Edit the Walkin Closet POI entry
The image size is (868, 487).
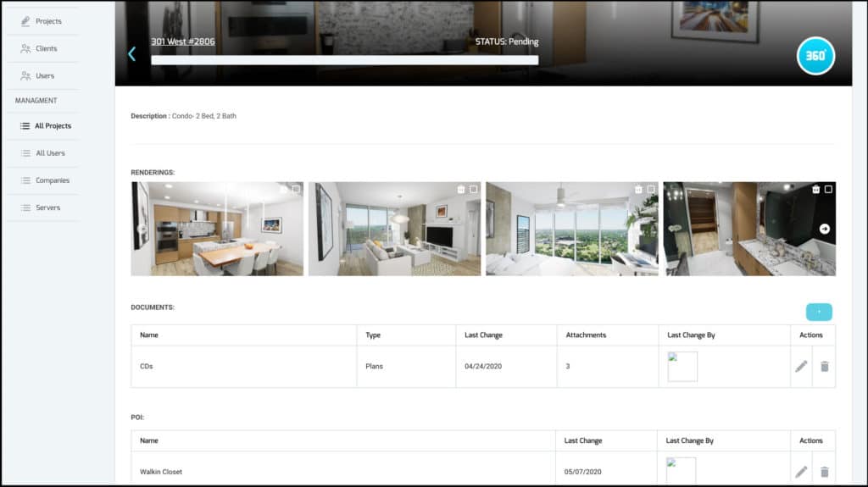[801, 472]
